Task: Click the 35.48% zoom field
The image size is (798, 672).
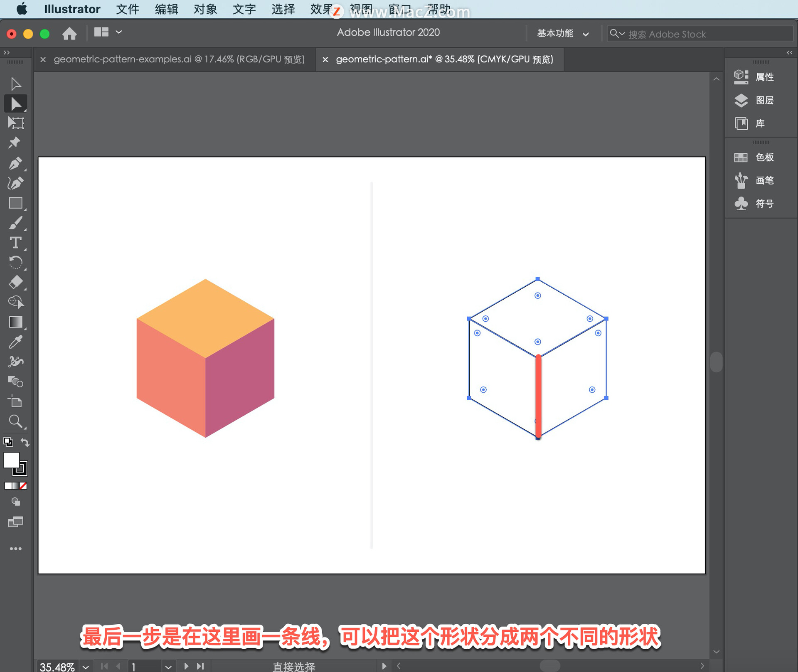Action: point(57,667)
